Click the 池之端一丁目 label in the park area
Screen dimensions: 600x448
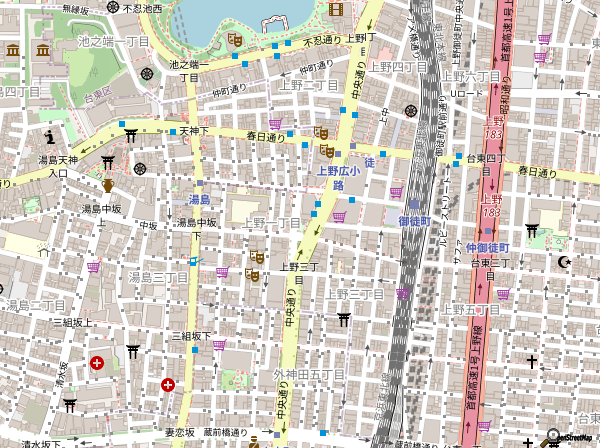coord(113,41)
